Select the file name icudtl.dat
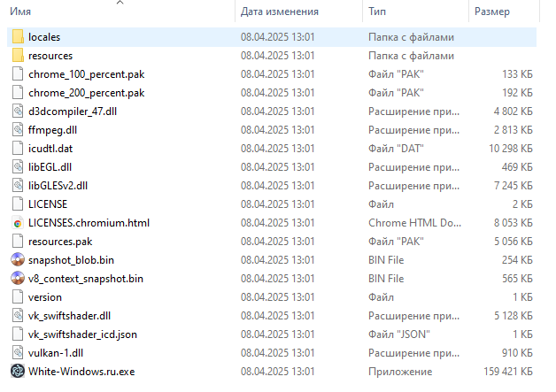 [x=50, y=149]
